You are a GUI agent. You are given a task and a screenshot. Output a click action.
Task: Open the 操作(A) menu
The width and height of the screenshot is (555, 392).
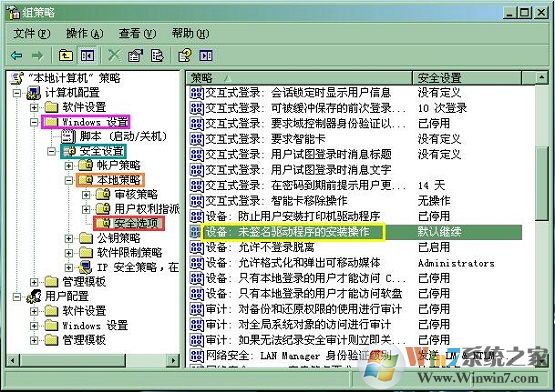[x=85, y=34]
